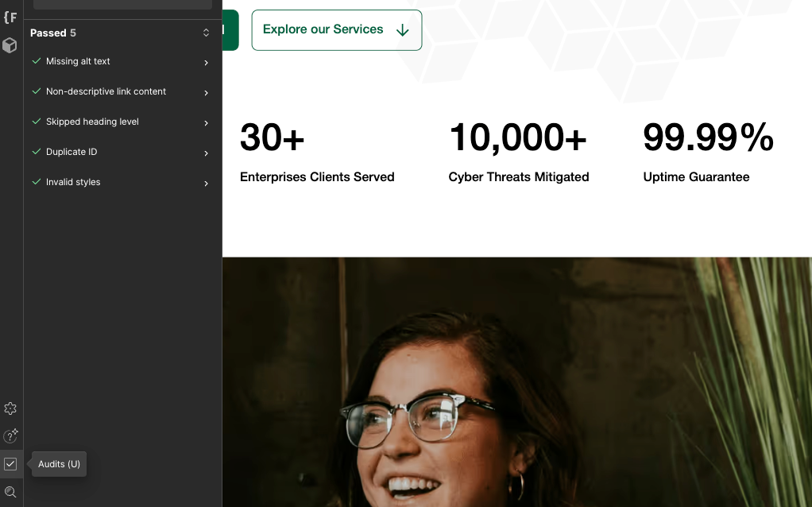
Task: Select the 99.99% statistic heading
Action: click(708, 137)
